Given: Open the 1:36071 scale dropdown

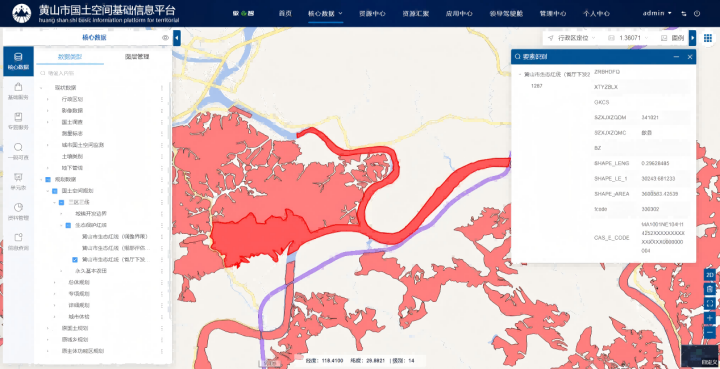Looking at the screenshot, I should pyautogui.click(x=629, y=38).
